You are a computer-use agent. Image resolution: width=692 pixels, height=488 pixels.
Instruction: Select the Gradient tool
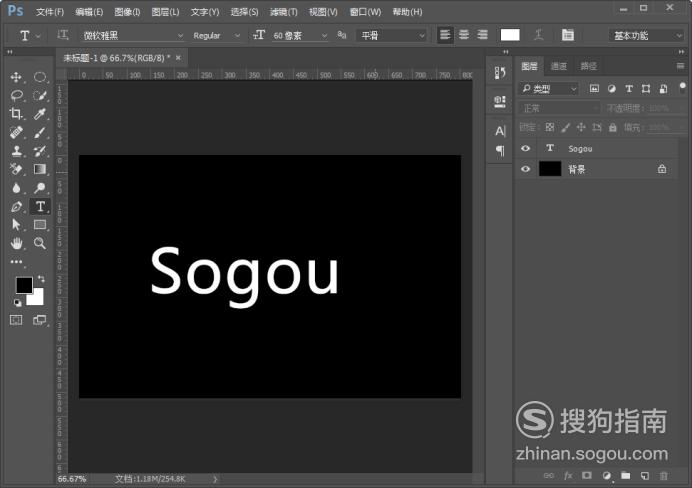pos(40,169)
